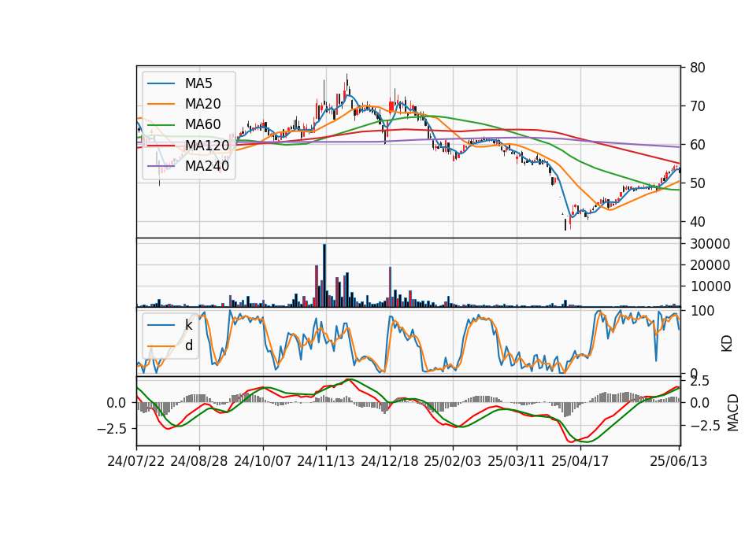Click the 24/08/28 date label
Image resolution: width=756 pixels, height=543 pixels.
(199, 461)
